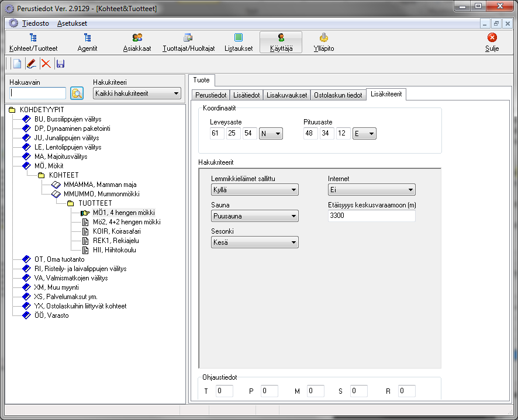
Task: Click the blue icon beside DP, Dynaaminen paketointi
Action: (26, 129)
